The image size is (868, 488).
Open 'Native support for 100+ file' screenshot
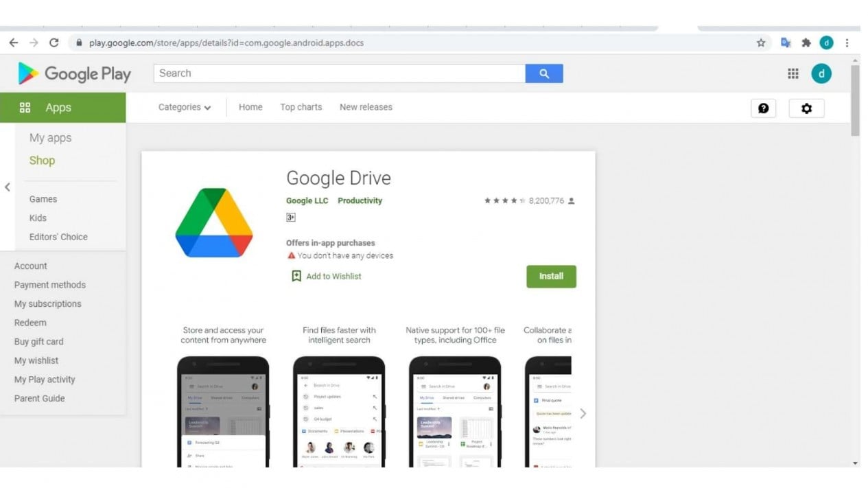[x=455, y=396]
